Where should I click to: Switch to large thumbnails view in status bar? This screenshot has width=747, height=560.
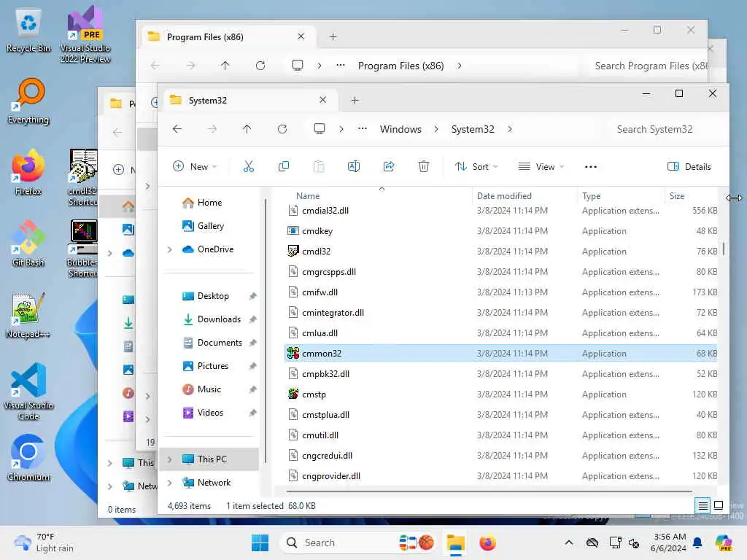[x=719, y=506]
